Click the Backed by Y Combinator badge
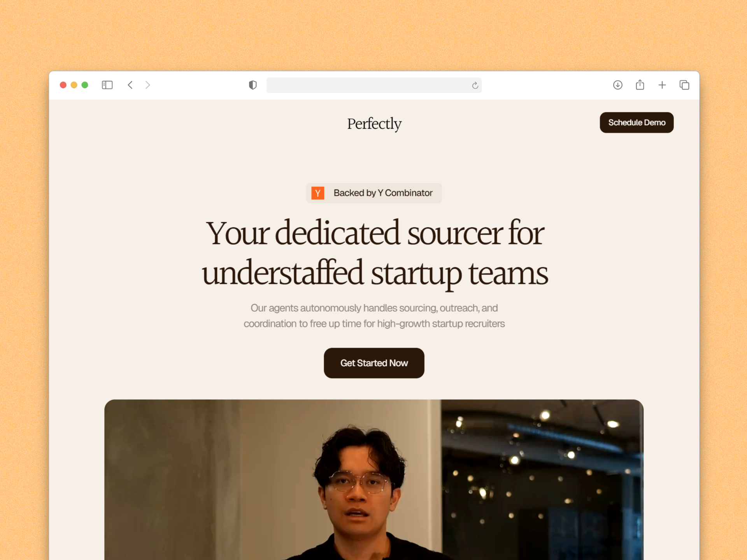747x560 pixels. [x=374, y=193]
